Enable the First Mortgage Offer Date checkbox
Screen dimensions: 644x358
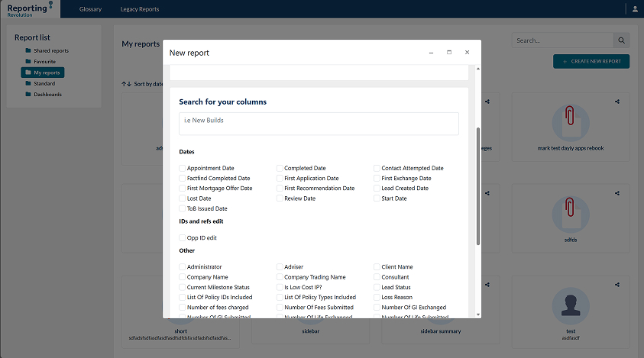point(182,188)
